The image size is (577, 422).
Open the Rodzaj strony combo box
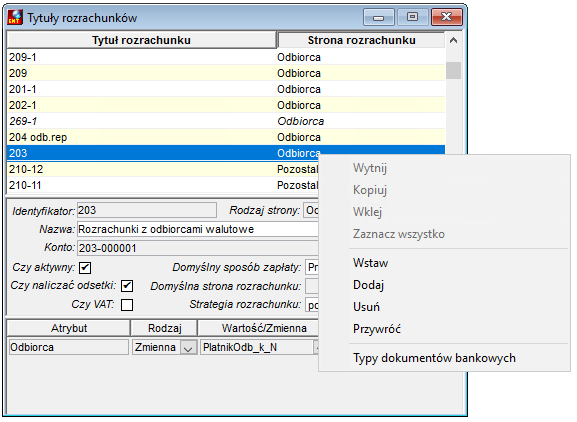coord(311,210)
